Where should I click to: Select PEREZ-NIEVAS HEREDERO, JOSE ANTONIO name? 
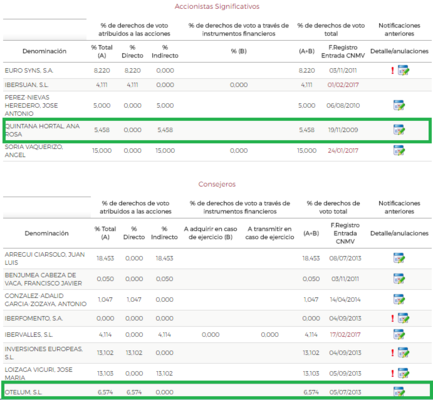pyautogui.click(x=31, y=105)
